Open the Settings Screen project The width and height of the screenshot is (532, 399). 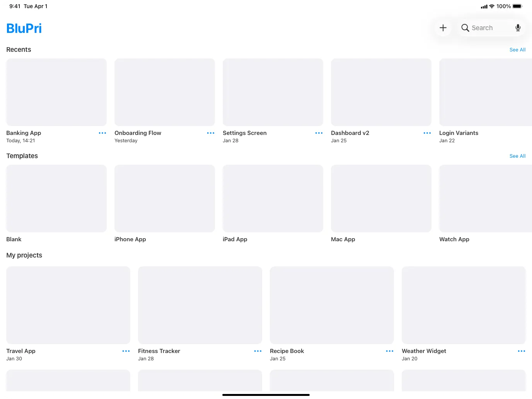pyautogui.click(x=273, y=92)
